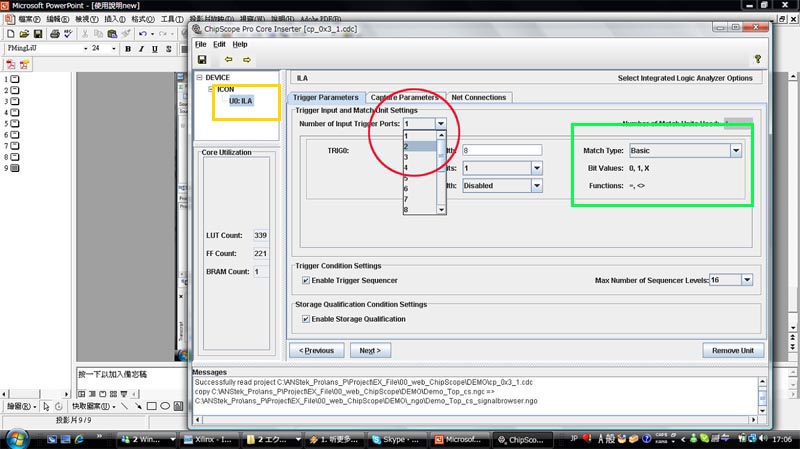Apply italic formatting in PowerPoint
This screenshot has height=449, width=800.
pyautogui.click(x=141, y=48)
